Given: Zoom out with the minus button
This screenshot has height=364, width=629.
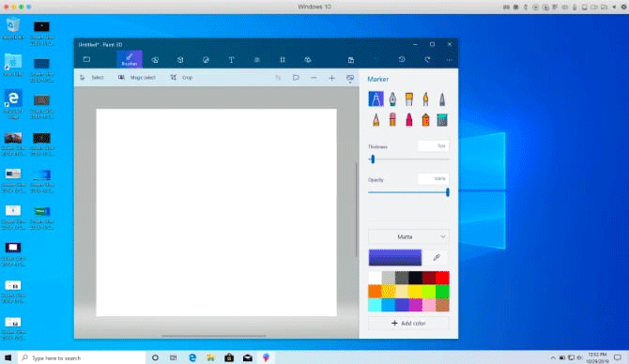Looking at the screenshot, I should [314, 78].
